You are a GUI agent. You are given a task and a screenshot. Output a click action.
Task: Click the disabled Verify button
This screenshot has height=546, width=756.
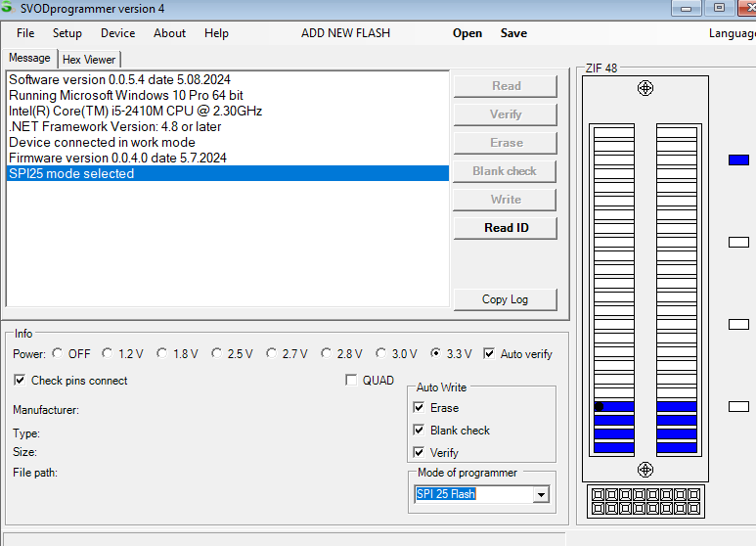[506, 114]
